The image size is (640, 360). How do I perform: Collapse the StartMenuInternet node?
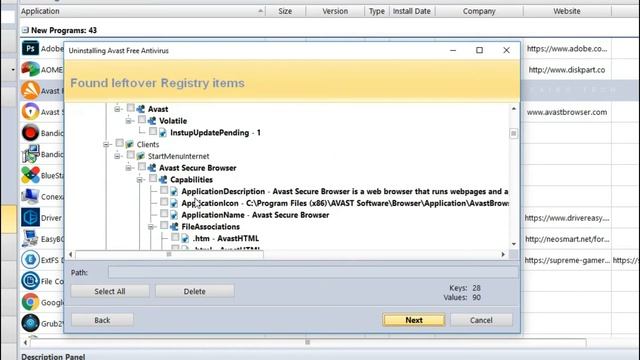coord(117,156)
